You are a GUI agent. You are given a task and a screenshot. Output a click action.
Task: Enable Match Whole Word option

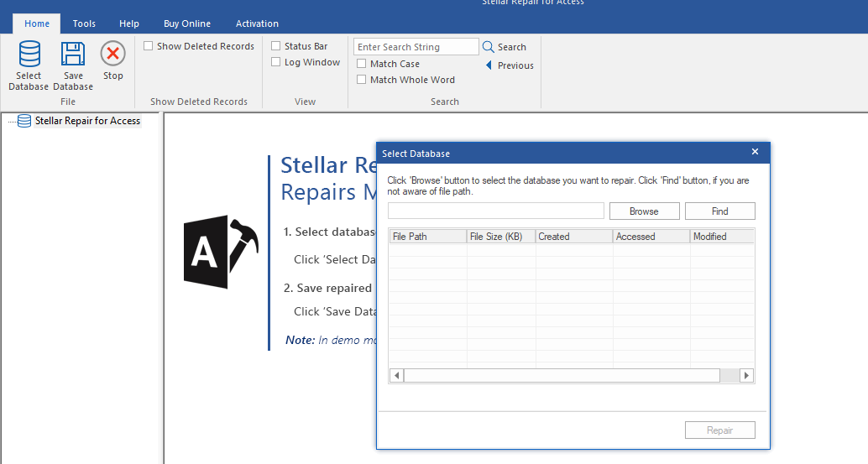point(362,80)
